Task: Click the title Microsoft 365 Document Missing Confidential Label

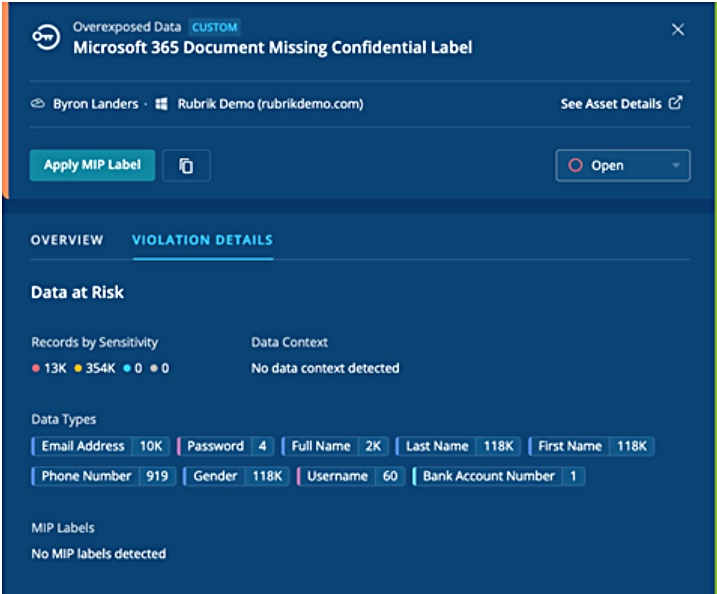Action: click(x=273, y=48)
